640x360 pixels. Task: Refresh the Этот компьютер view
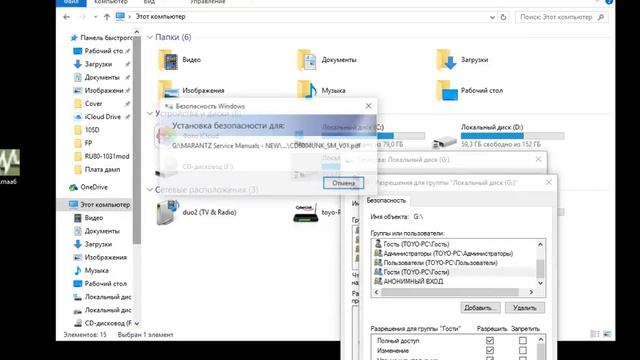[x=503, y=17]
